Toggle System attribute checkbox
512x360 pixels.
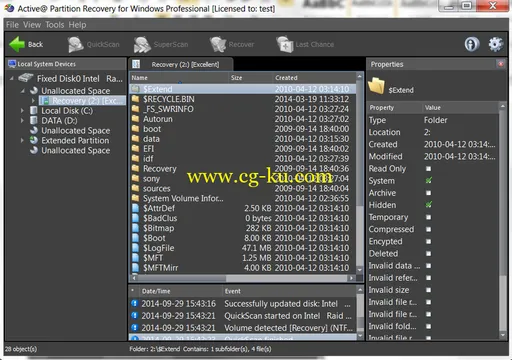428,181
